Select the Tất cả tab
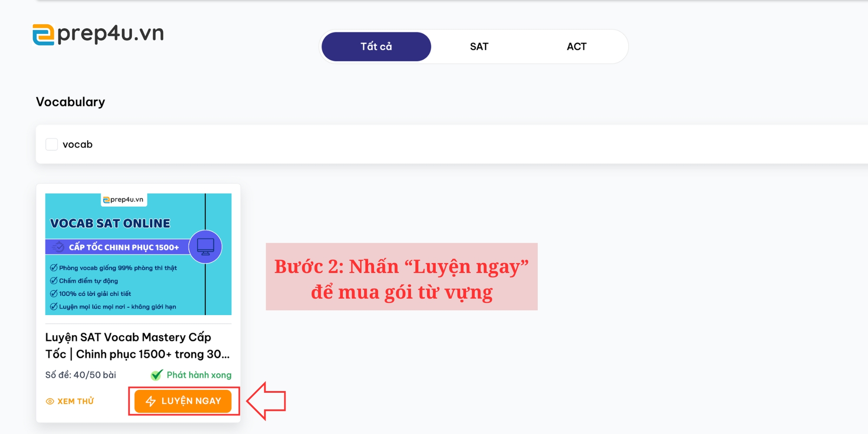 [376, 46]
